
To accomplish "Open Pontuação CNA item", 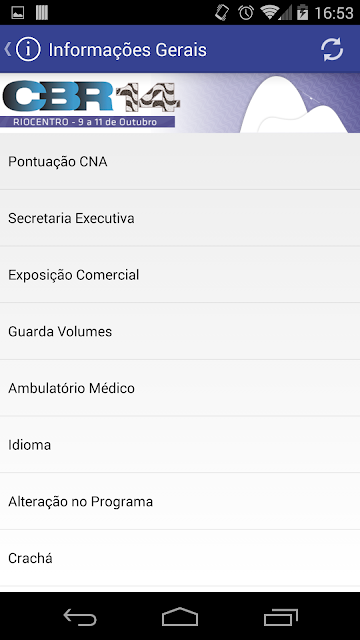I will pyautogui.click(x=180, y=162).
